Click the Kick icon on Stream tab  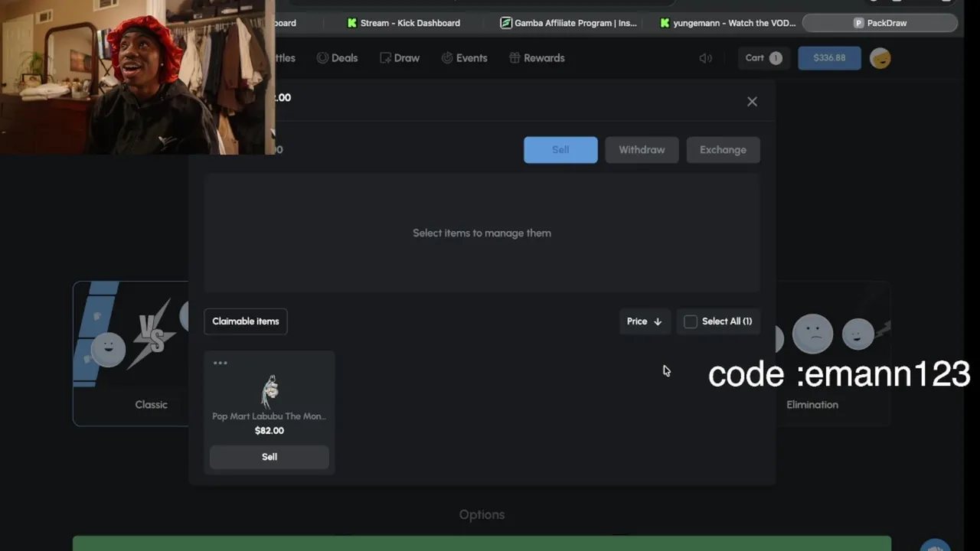pyautogui.click(x=352, y=23)
